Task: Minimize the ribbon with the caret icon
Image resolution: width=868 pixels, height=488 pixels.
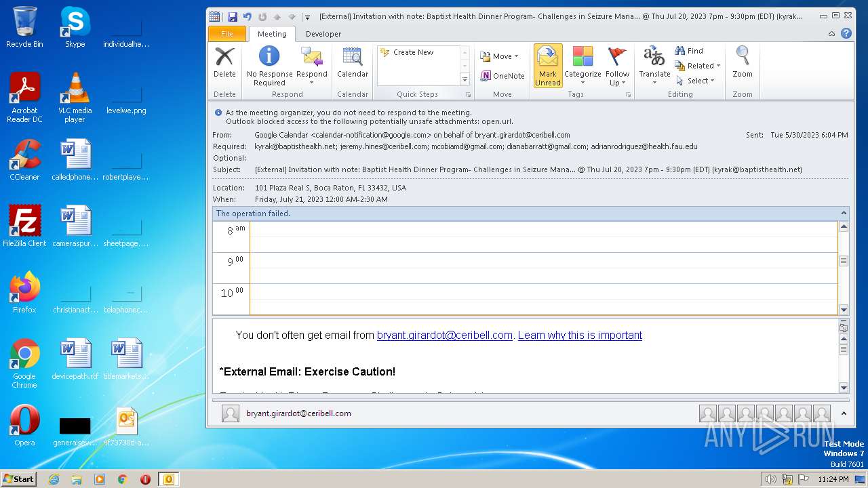Action: point(832,34)
